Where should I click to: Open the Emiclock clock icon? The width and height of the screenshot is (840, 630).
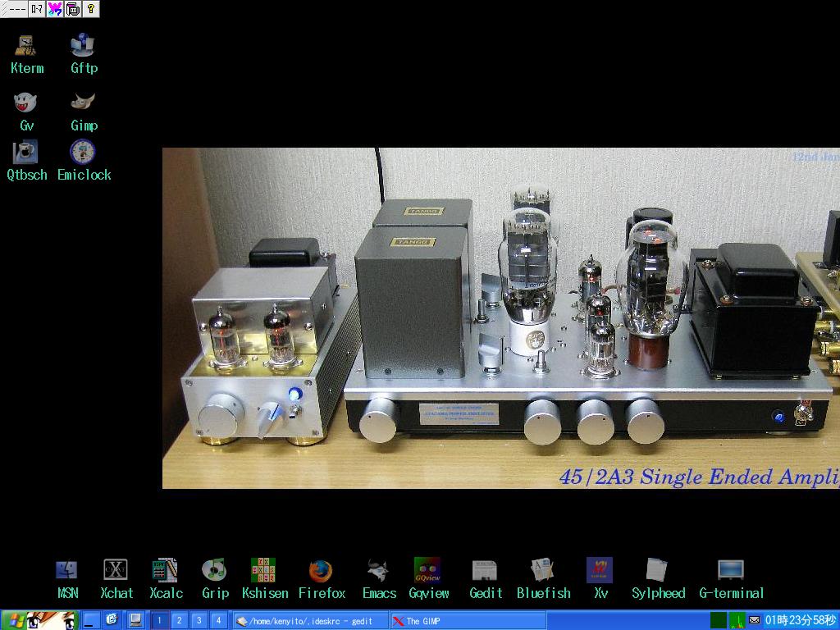point(83,153)
